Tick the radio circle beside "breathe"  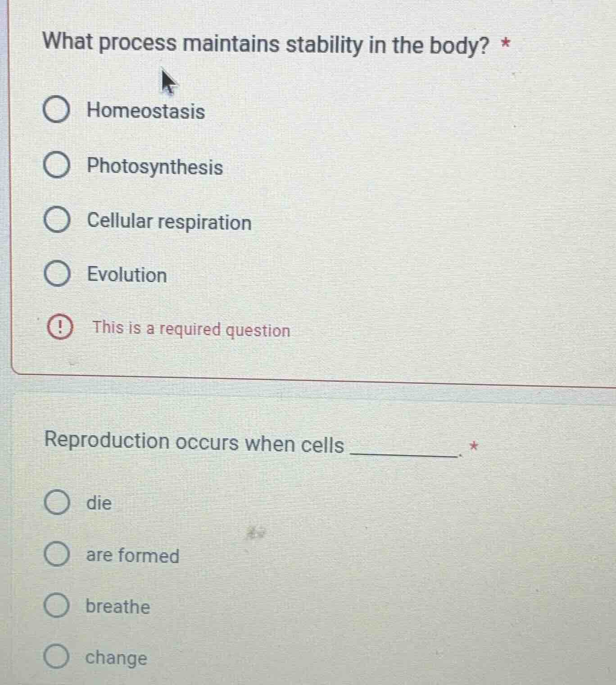57,606
